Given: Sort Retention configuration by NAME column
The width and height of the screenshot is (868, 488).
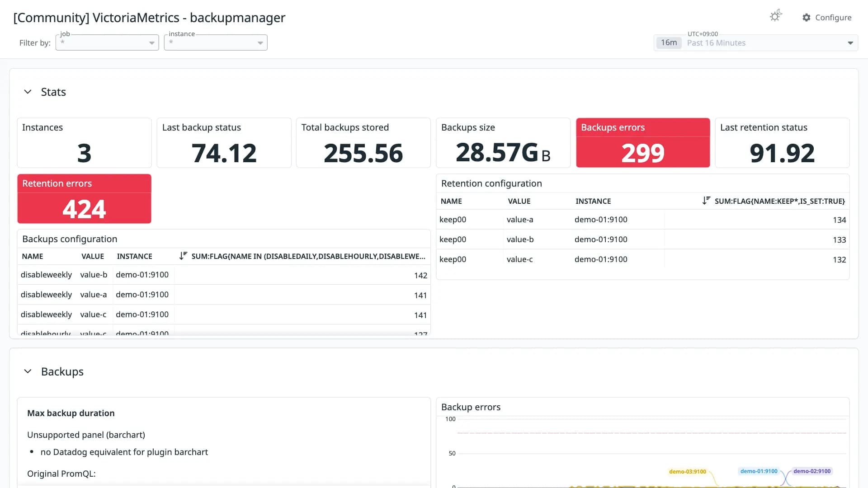Looking at the screenshot, I should 451,201.
